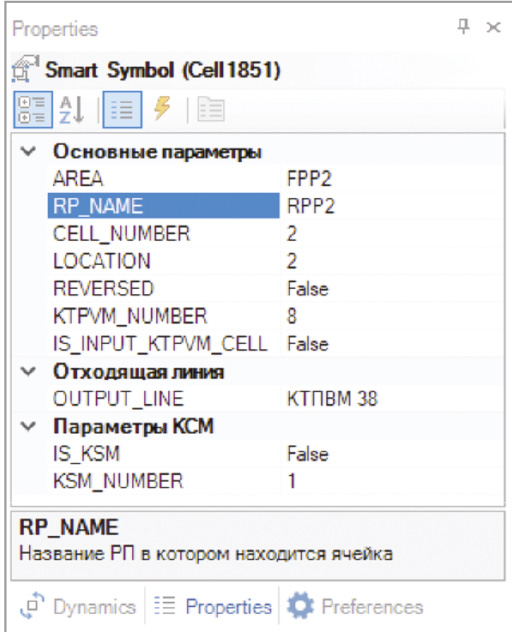Switch to the Dynamics tab
512x632 pixels.
(x=78, y=607)
